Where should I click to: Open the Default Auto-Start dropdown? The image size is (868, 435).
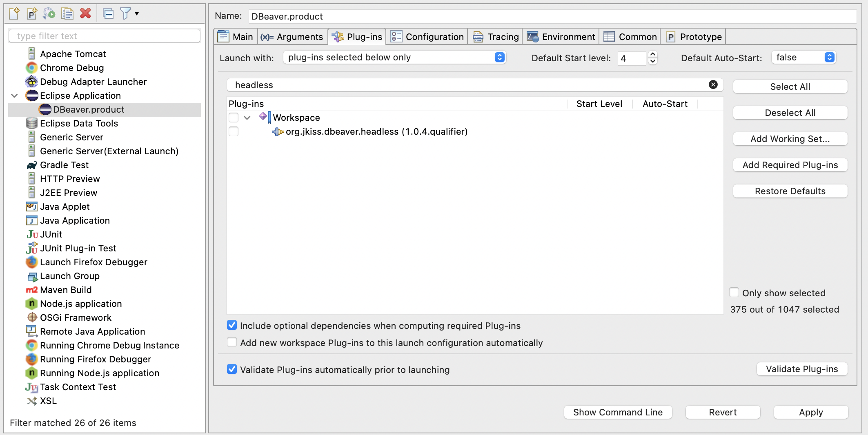pos(803,57)
